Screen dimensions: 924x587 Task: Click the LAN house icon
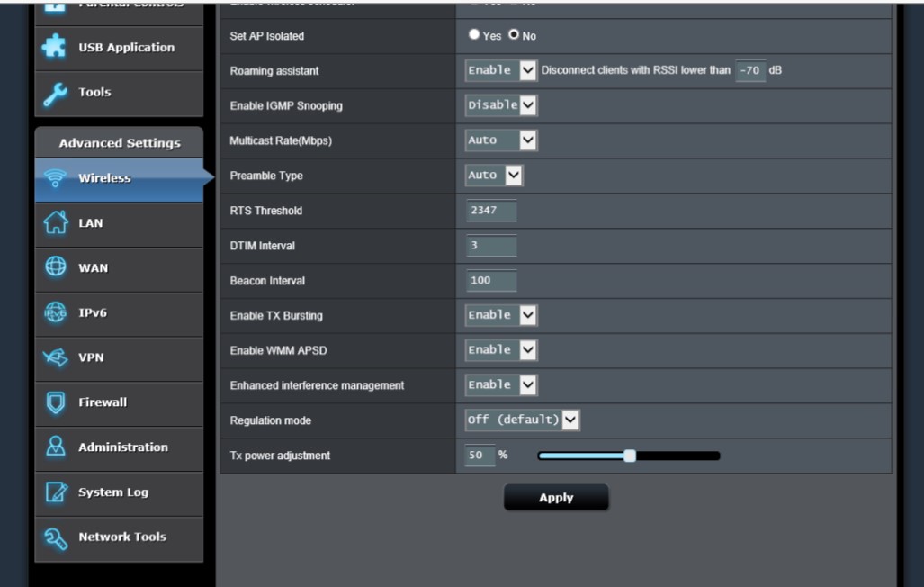click(56, 222)
